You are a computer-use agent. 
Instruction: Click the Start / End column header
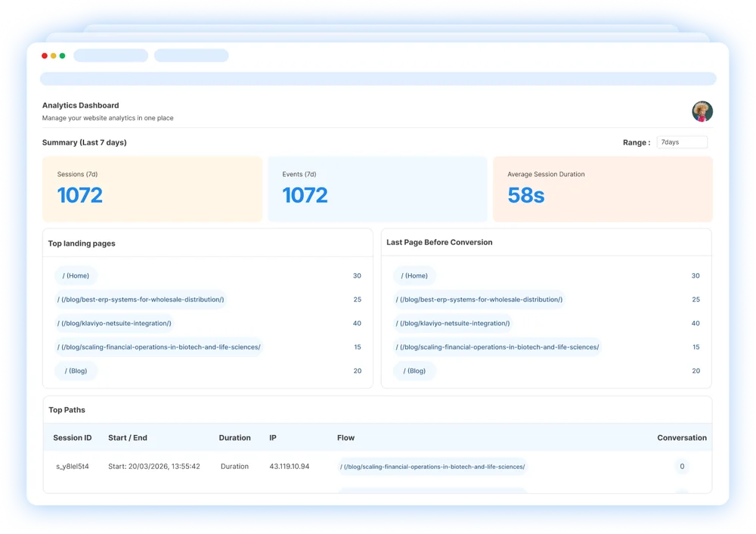click(x=128, y=438)
